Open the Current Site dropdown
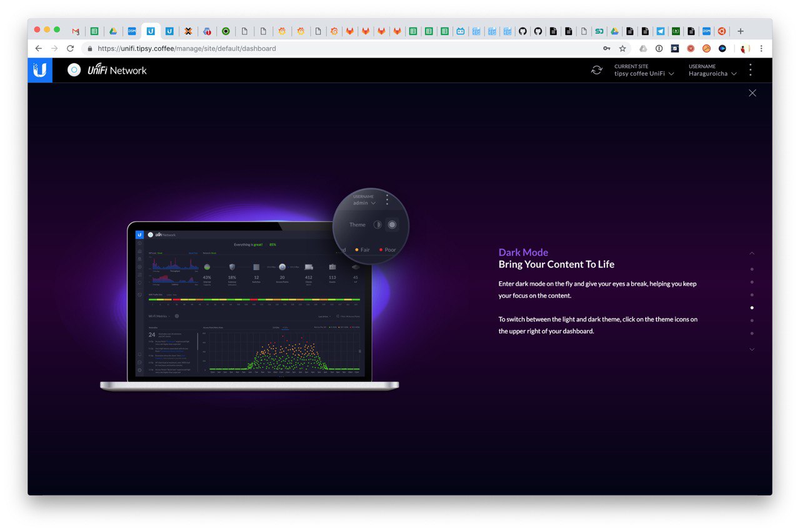The width and height of the screenshot is (800, 532). pos(644,70)
